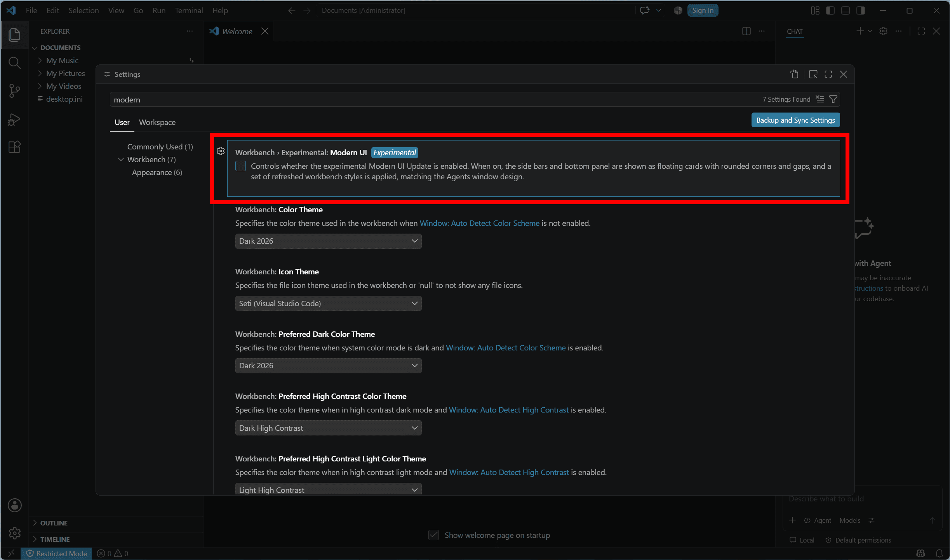Open the Source Control view

(14, 91)
